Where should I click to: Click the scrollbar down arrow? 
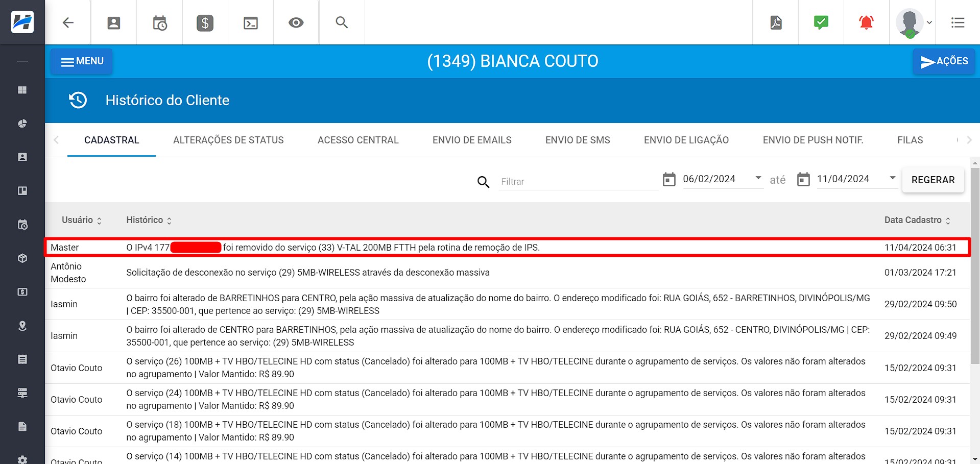coord(975,459)
